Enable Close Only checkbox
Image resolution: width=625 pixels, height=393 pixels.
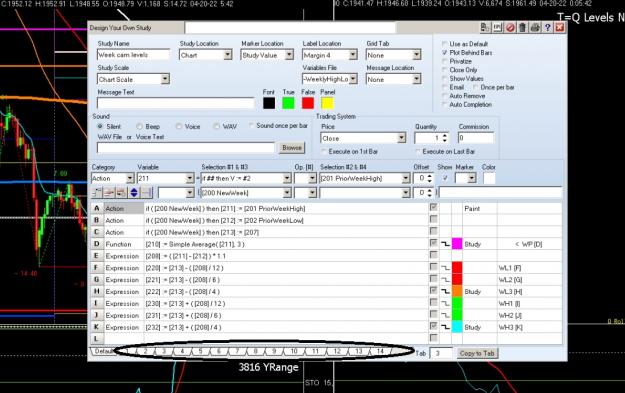pos(444,70)
